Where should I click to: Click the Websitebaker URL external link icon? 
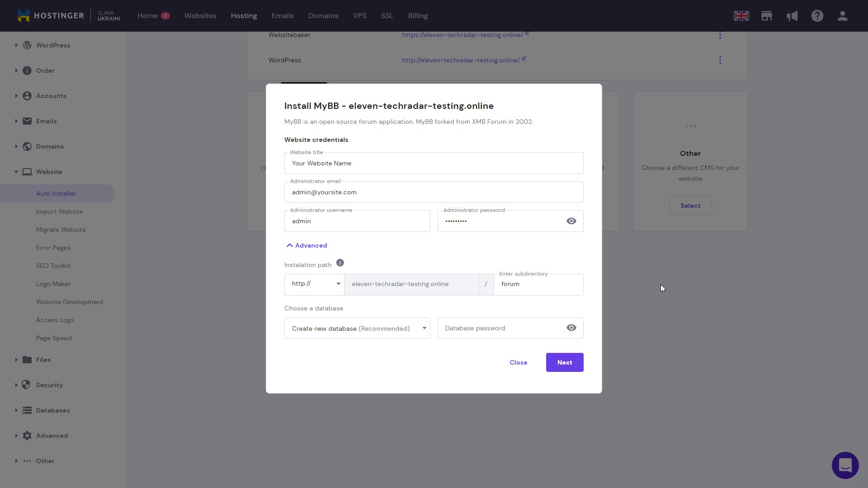click(527, 33)
